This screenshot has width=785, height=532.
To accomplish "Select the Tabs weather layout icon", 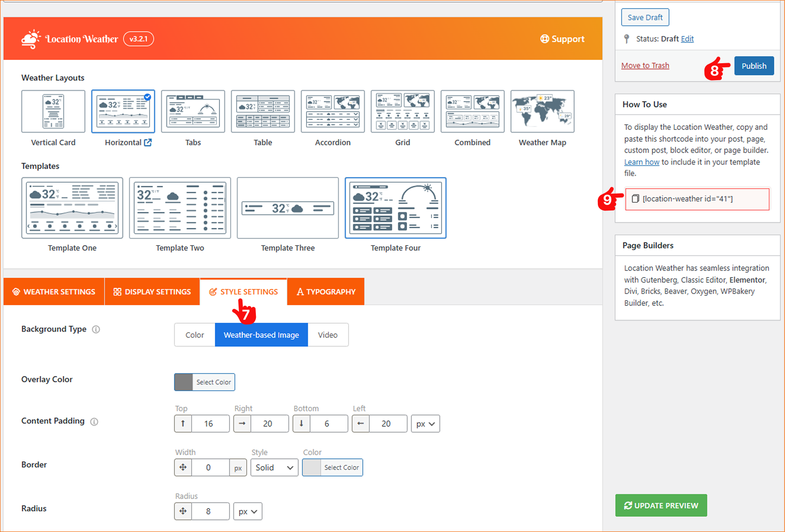I will (193, 111).
